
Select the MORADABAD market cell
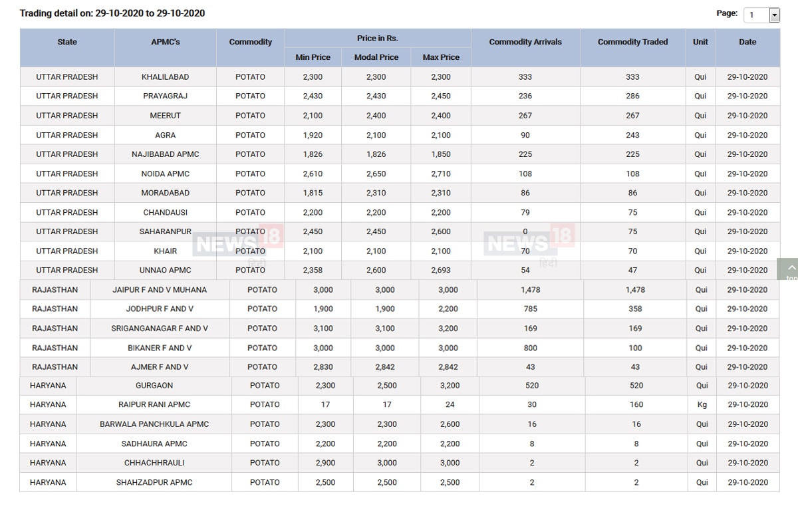[166, 193]
